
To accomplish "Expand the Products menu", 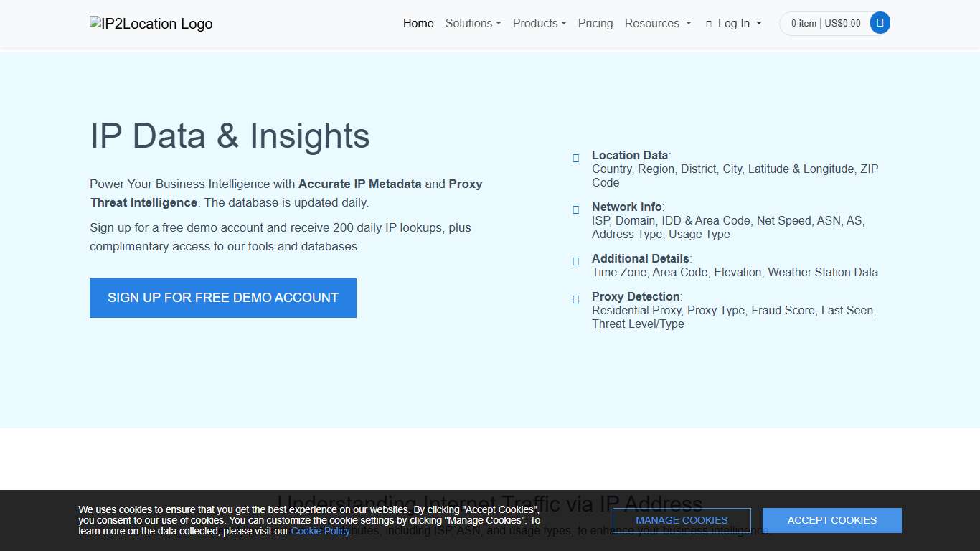I will 539,23.
